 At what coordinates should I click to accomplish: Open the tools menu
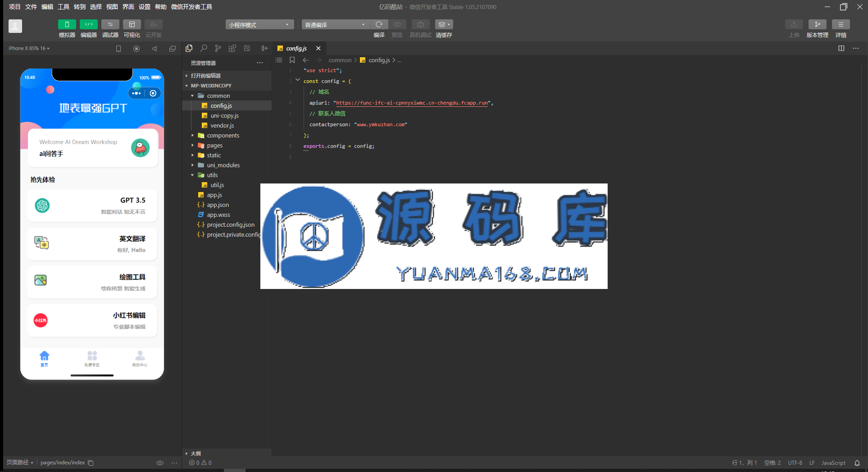[64, 7]
